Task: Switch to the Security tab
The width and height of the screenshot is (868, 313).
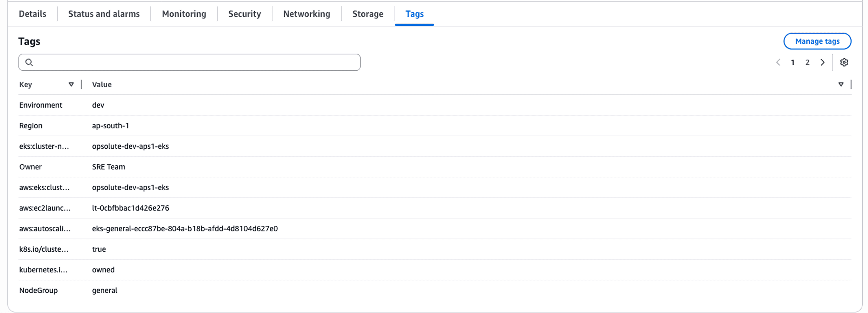Action: 244,14
